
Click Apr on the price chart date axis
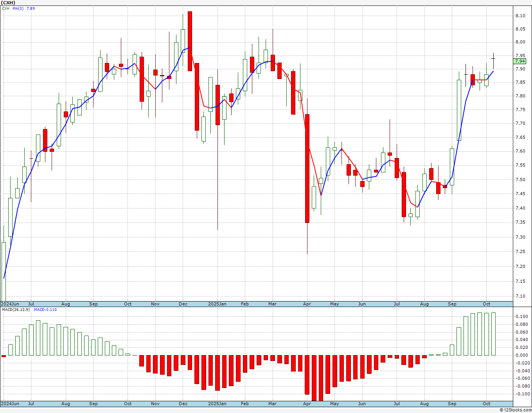point(307,304)
